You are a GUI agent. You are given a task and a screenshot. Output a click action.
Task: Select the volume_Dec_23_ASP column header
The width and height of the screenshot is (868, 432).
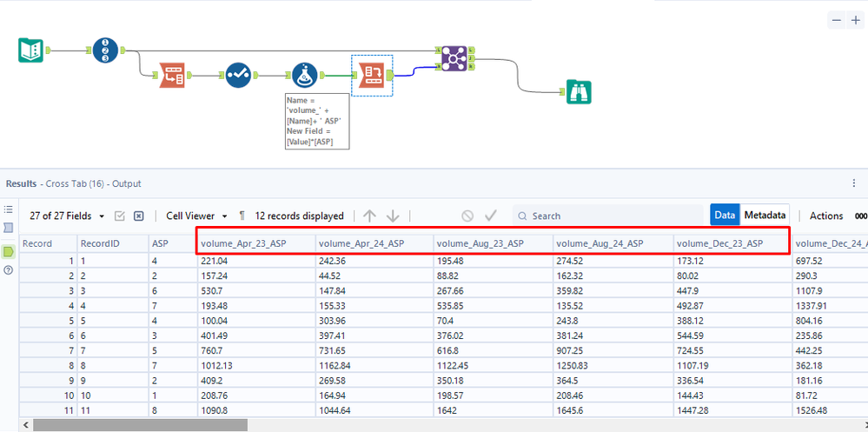(x=732, y=243)
